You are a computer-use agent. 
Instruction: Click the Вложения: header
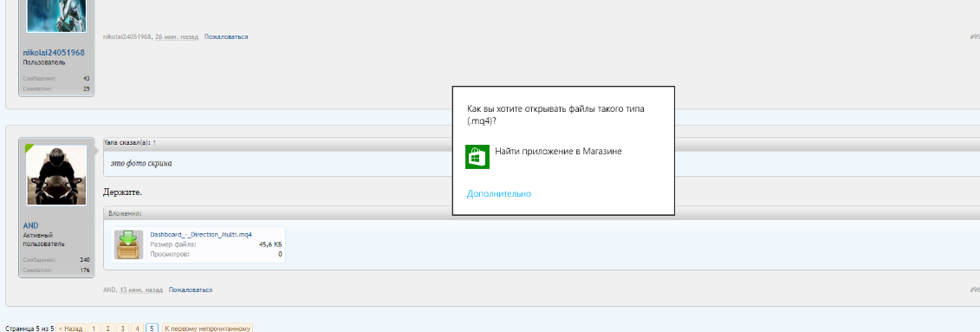[125, 214]
